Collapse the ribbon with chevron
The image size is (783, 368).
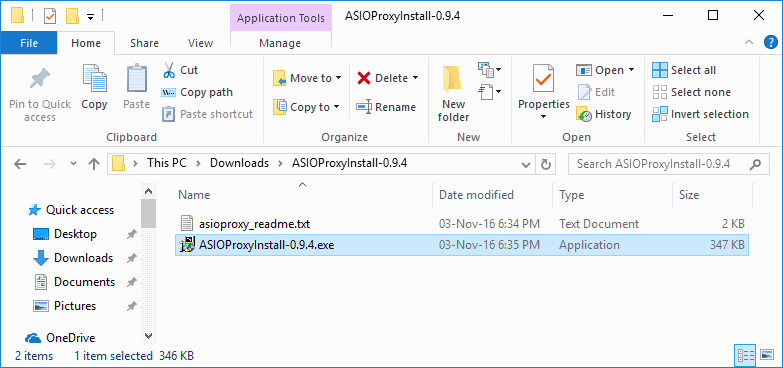749,43
